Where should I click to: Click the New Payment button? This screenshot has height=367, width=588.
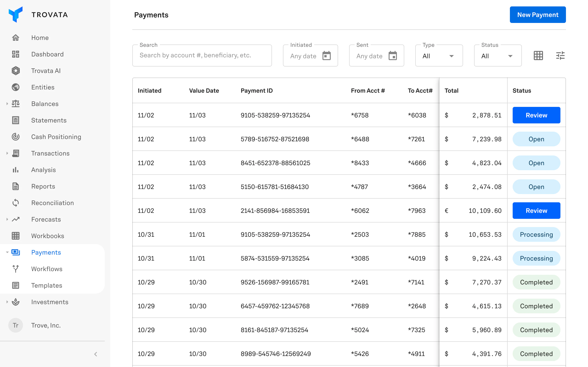click(537, 15)
